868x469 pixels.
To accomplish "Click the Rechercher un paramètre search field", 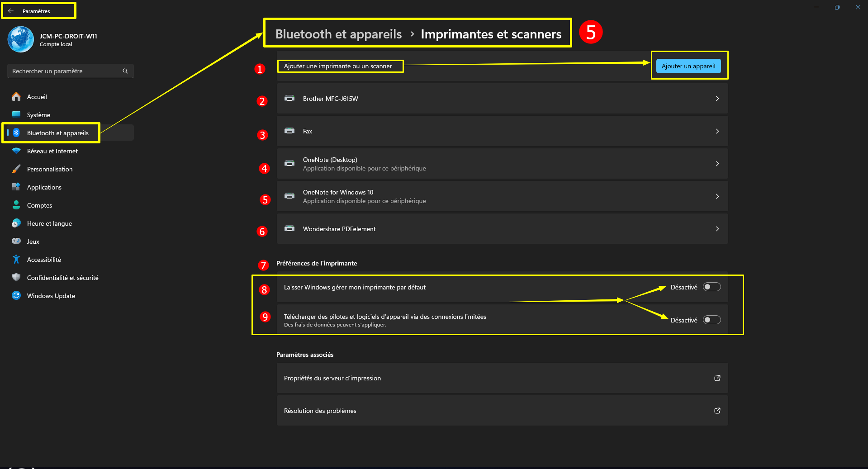I will 66,71.
